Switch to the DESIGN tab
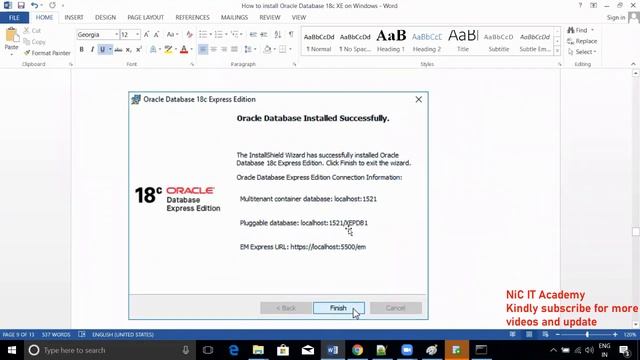Viewport: 640px width, 360px height. click(x=105, y=18)
